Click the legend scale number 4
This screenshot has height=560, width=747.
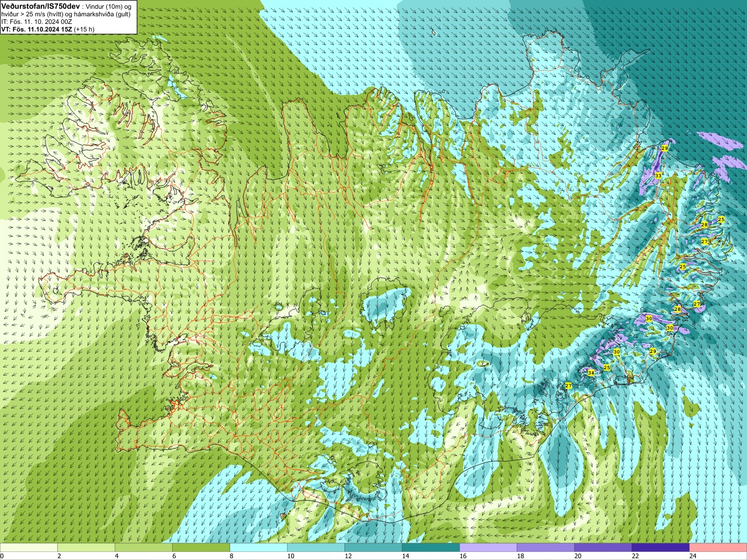coord(117,556)
